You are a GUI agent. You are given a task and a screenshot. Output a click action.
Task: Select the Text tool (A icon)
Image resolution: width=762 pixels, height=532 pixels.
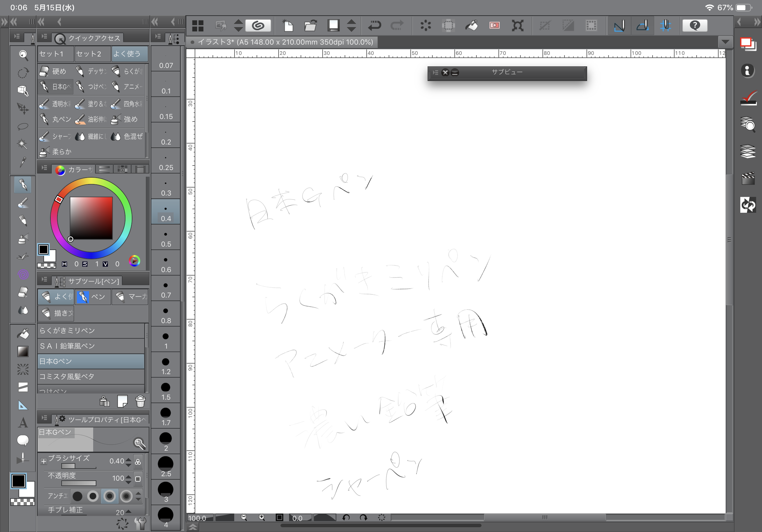(x=23, y=423)
